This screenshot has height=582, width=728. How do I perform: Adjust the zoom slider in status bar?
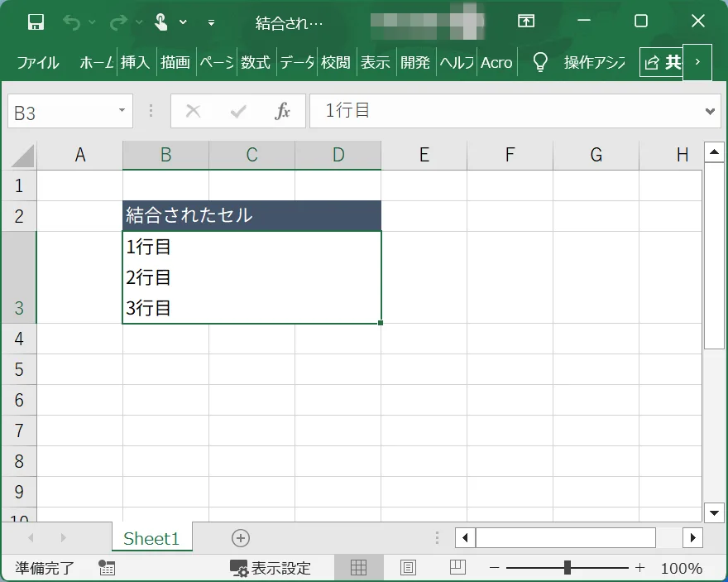click(x=568, y=568)
